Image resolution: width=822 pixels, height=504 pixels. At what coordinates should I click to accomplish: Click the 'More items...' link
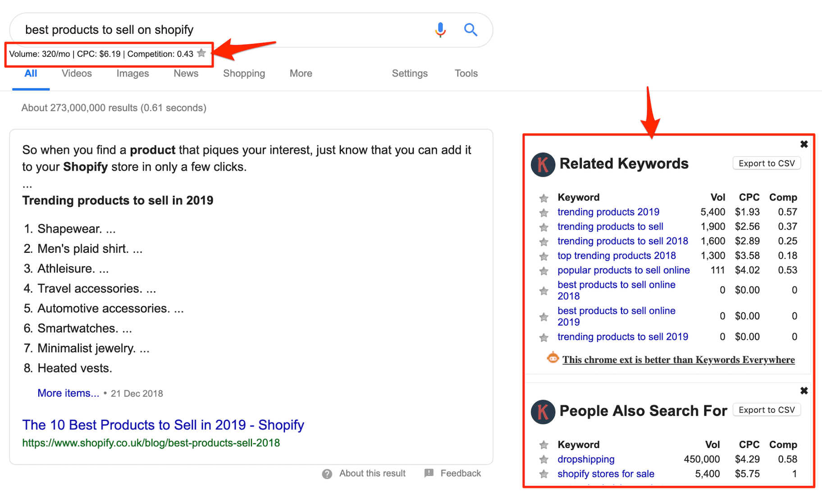coord(68,393)
